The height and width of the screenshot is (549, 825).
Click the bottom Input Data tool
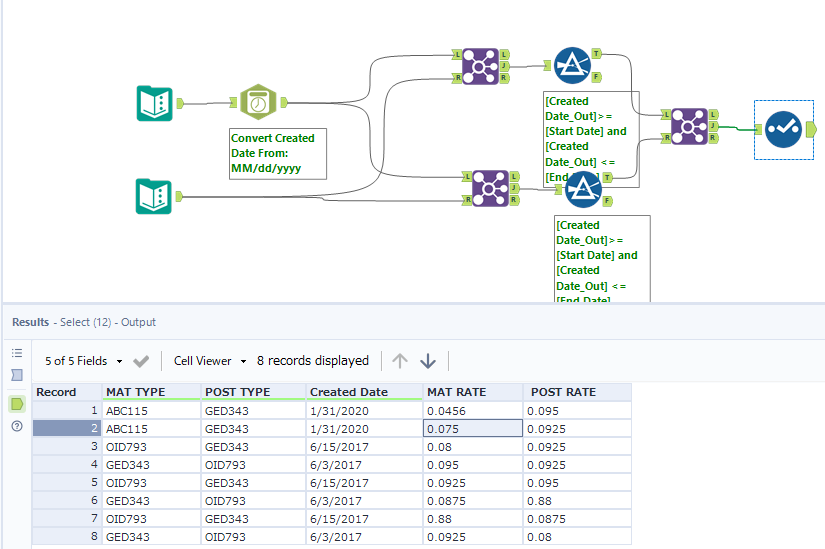click(x=155, y=196)
